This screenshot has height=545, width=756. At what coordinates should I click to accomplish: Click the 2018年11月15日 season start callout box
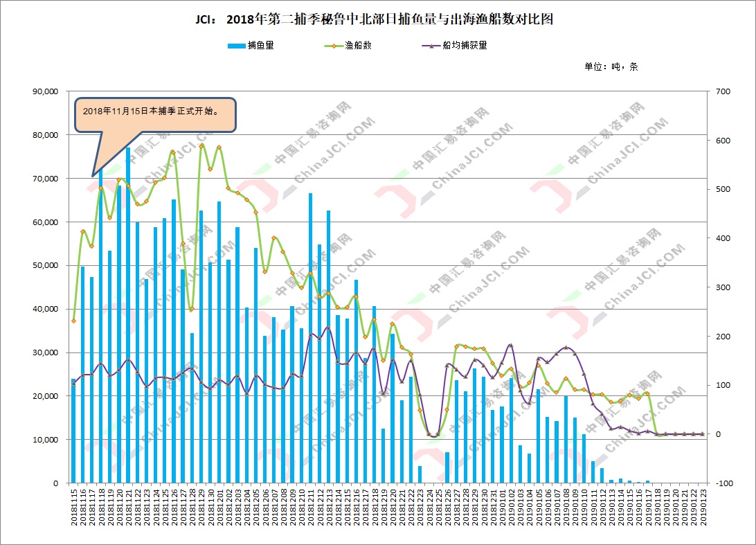155,111
